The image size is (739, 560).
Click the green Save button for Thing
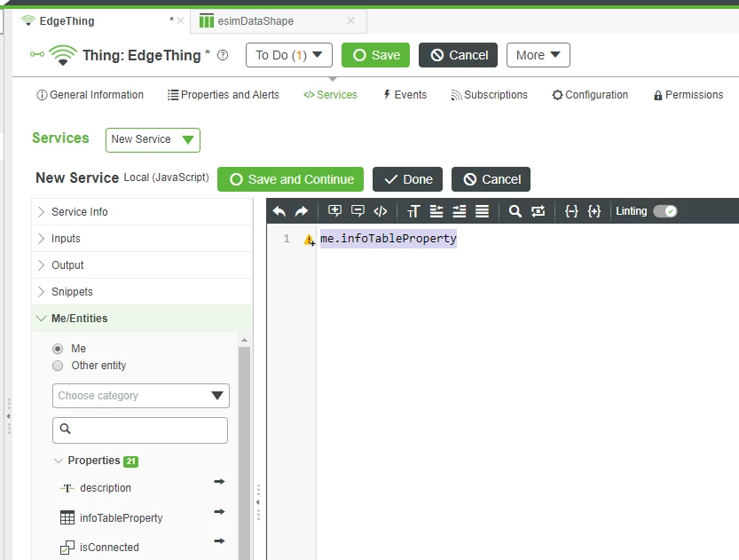(x=375, y=55)
